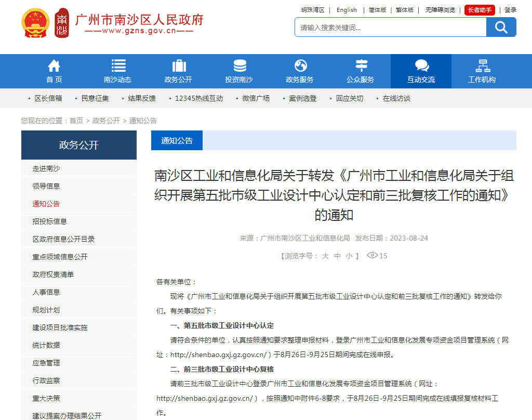Open 12345热线互动 submenu item
532x420 pixels.
pos(198,98)
